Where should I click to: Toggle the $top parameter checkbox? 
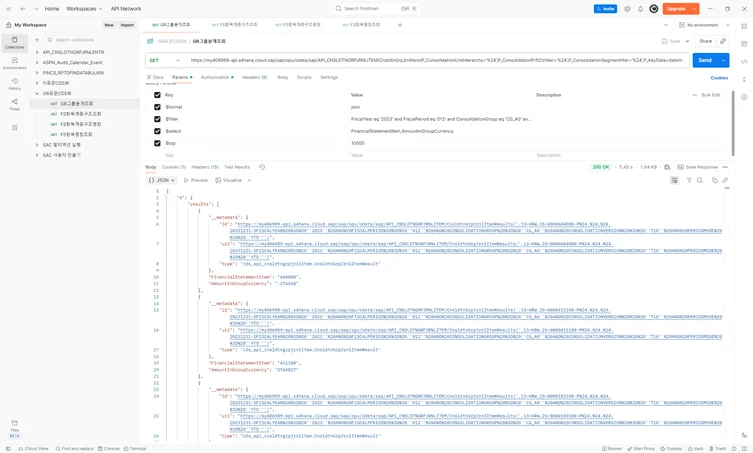[x=157, y=143]
